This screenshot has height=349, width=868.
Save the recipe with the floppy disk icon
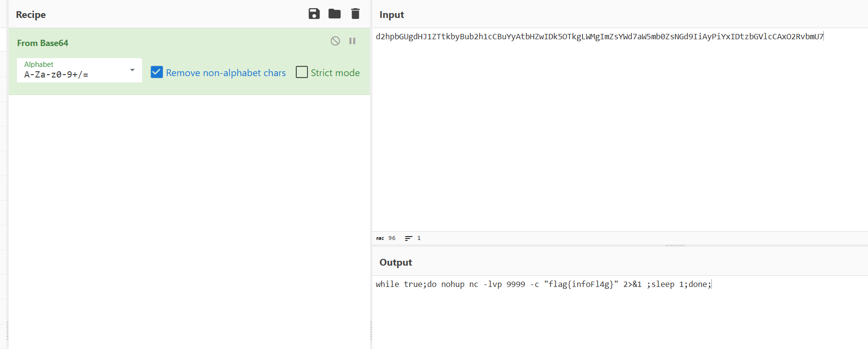click(314, 14)
